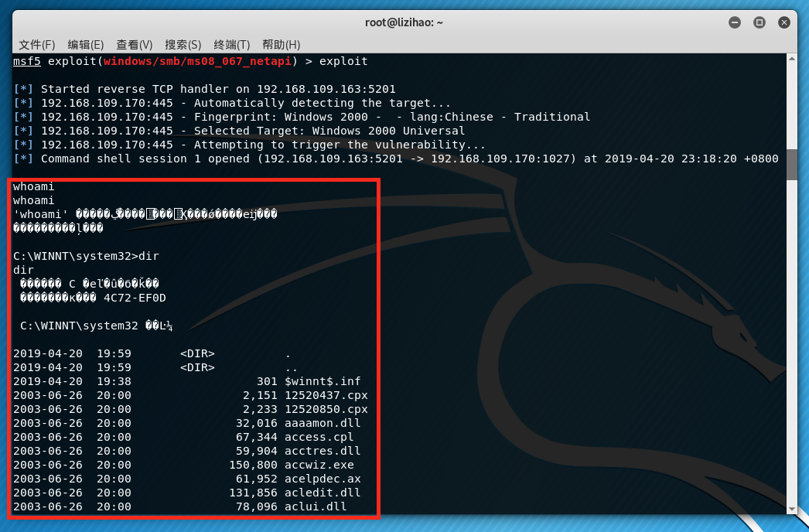Viewport: 809px width, 532px height.
Task: Click the 'Selected Target: Windows 2000 Universal' line
Action: pyautogui.click(x=240, y=131)
